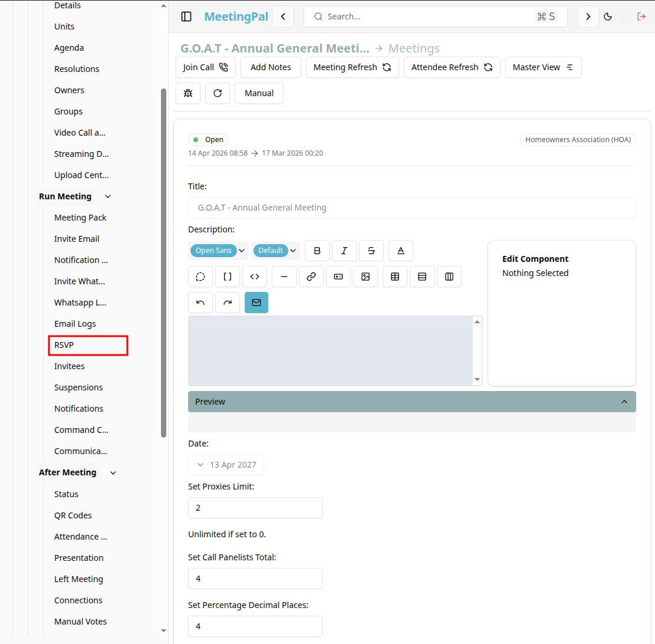Screen dimensions: 655x644
Task: Click the back arrow beside MeetingPal
Action: [x=283, y=17]
